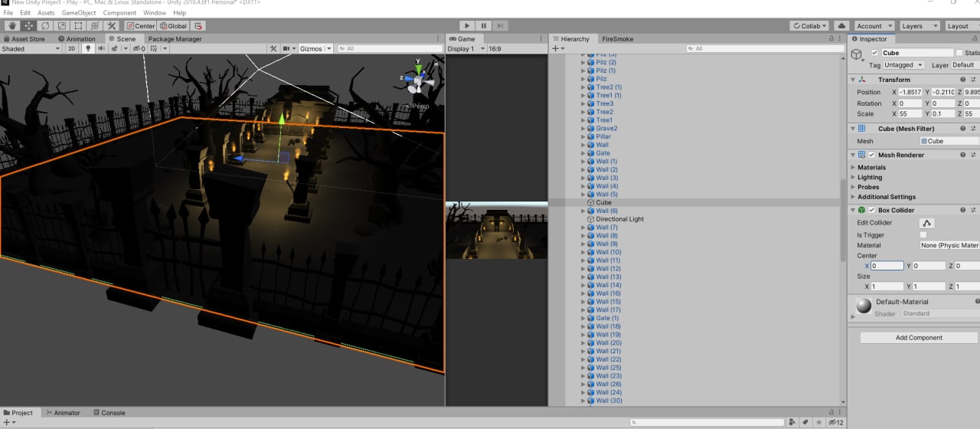Select the combined Transform tool
This screenshot has height=429, width=980.
pos(94,26)
